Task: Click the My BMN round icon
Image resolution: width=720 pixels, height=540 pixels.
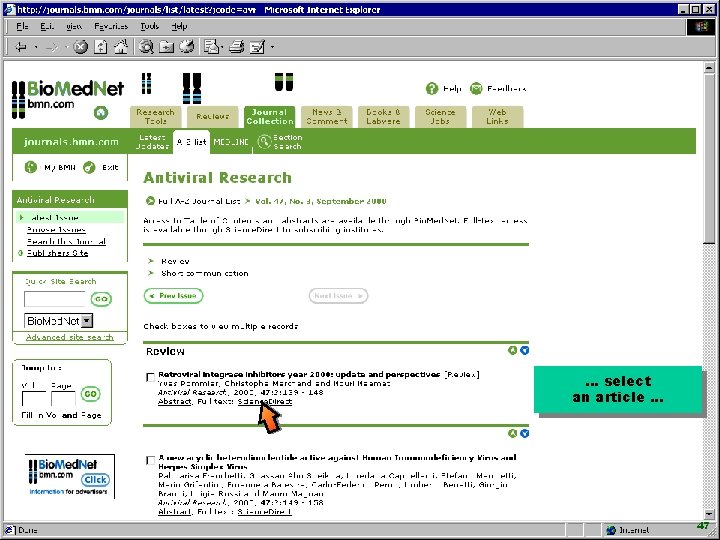Action: (x=31, y=167)
